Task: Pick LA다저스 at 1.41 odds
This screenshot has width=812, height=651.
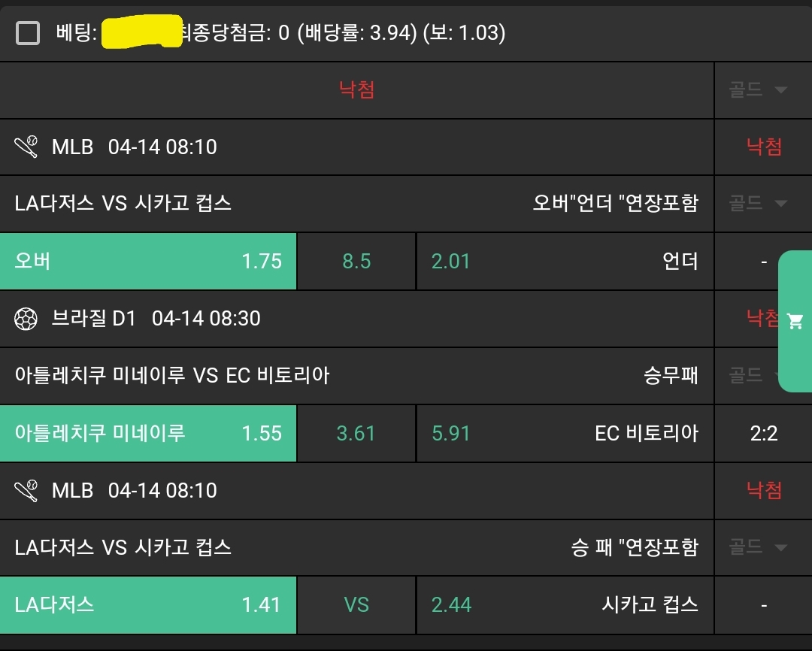Action: 148,605
